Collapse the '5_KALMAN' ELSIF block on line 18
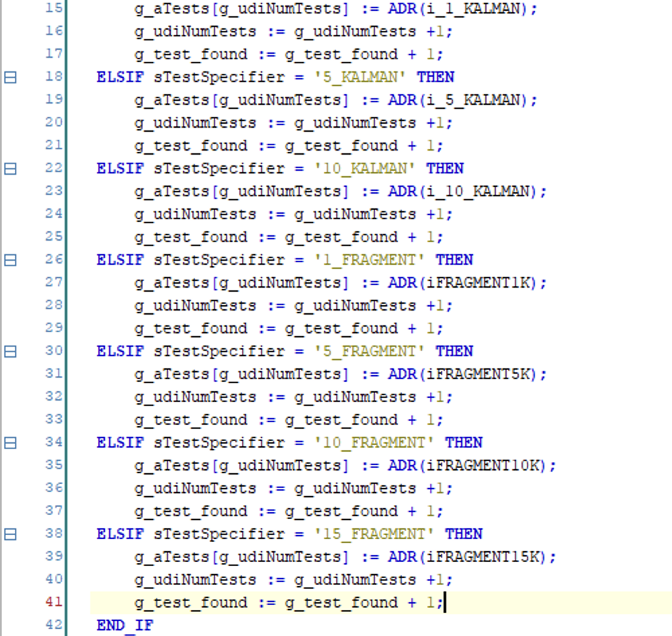 [x=10, y=77]
